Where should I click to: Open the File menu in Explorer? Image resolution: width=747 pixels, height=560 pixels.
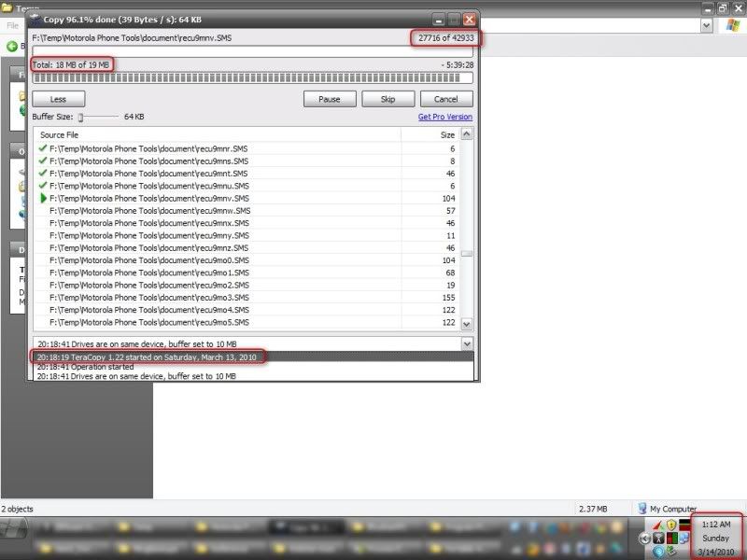click(x=12, y=26)
